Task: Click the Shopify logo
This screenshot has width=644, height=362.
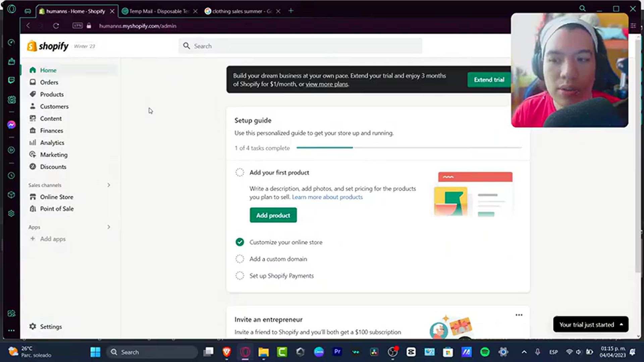Action: click(x=48, y=46)
